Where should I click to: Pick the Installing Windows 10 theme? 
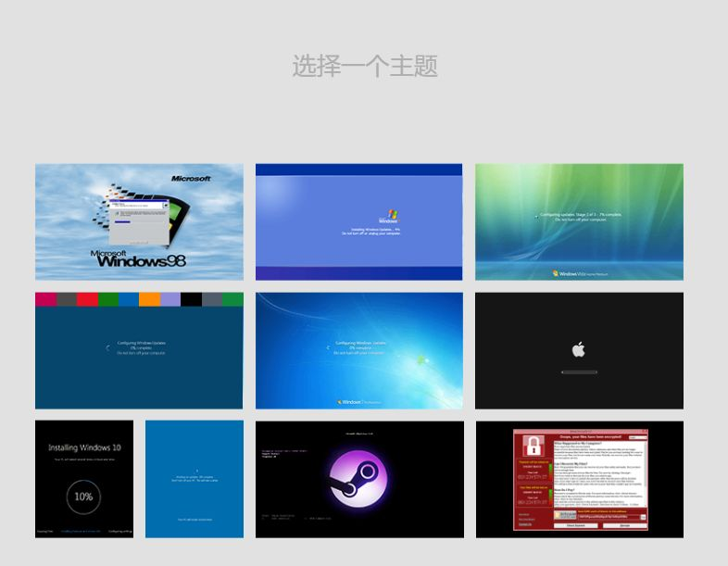tap(84, 479)
